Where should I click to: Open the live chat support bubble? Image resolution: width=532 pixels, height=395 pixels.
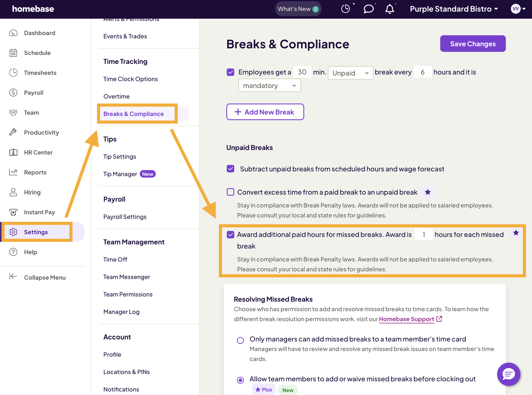point(508,374)
